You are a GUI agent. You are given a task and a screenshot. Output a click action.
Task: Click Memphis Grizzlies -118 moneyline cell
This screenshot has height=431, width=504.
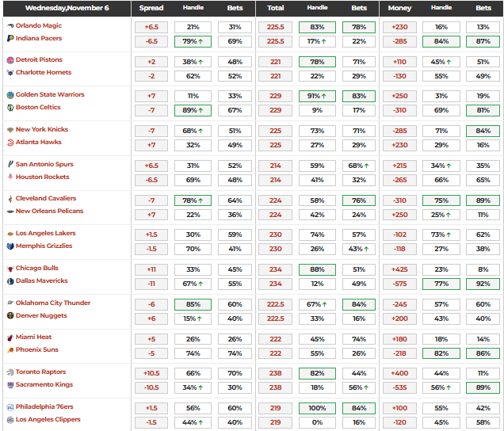coord(399,249)
